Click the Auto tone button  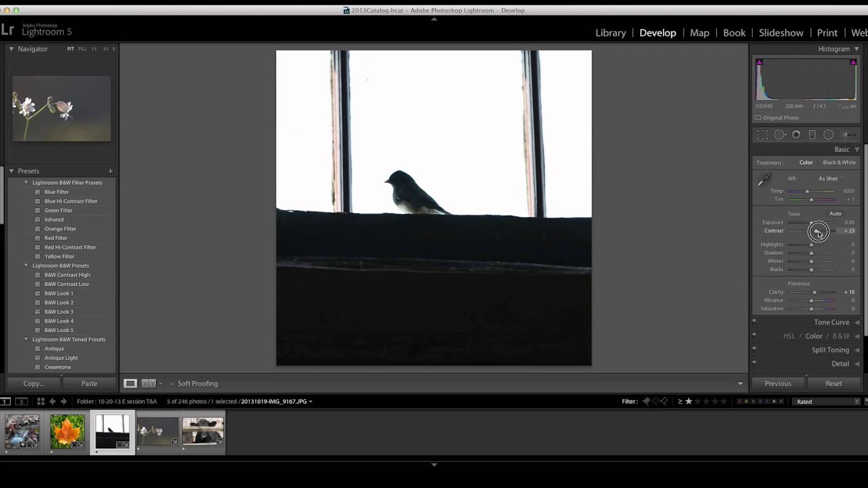pos(835,213)
